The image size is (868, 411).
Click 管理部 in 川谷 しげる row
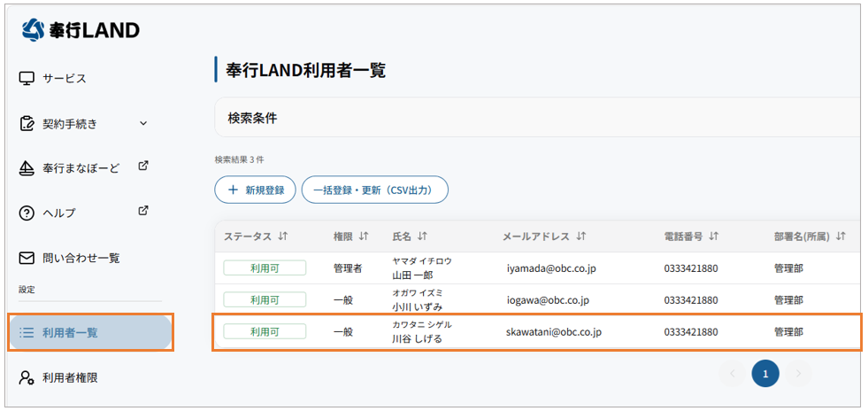[x=789, y=332]
